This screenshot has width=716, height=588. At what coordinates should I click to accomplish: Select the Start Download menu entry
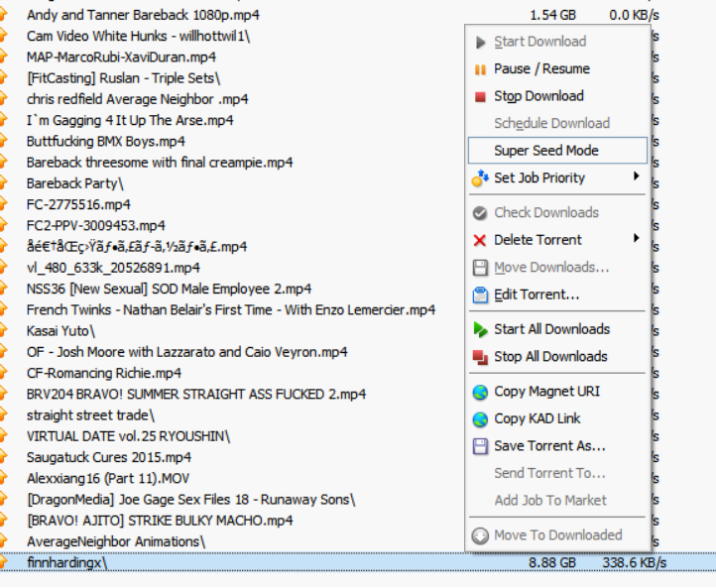pos(539,42)
